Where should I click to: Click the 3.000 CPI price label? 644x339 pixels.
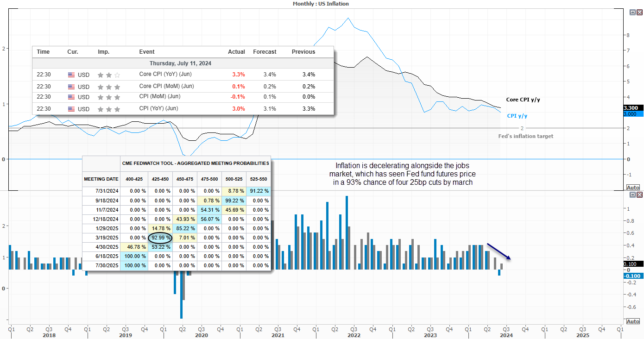pyautogui.click(x=633, y=113)
